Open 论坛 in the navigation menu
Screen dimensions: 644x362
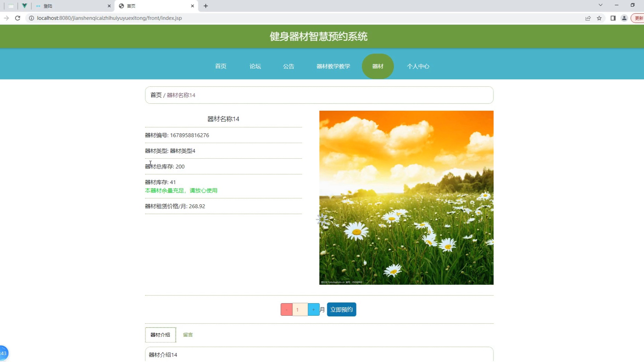pyautogui.click(x=255, y=66)
